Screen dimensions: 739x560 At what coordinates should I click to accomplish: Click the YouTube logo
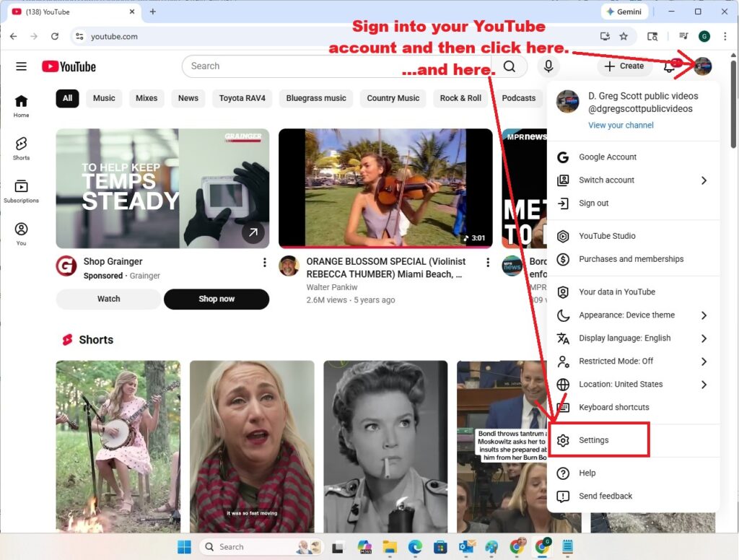[69, 66]
